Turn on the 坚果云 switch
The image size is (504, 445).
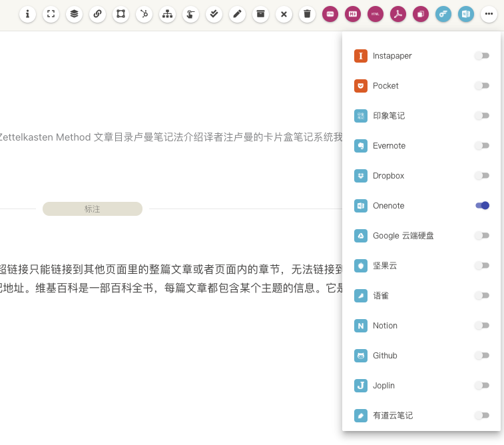(482, 266)
